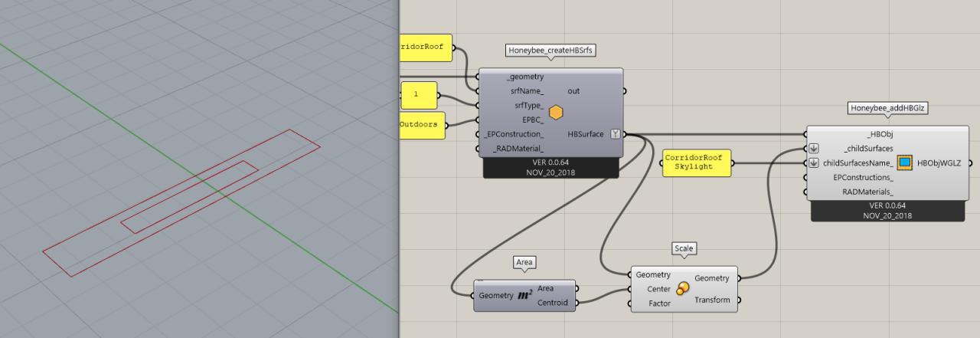Select the _RADMaterial_ input parameter

tap(518, 149)
